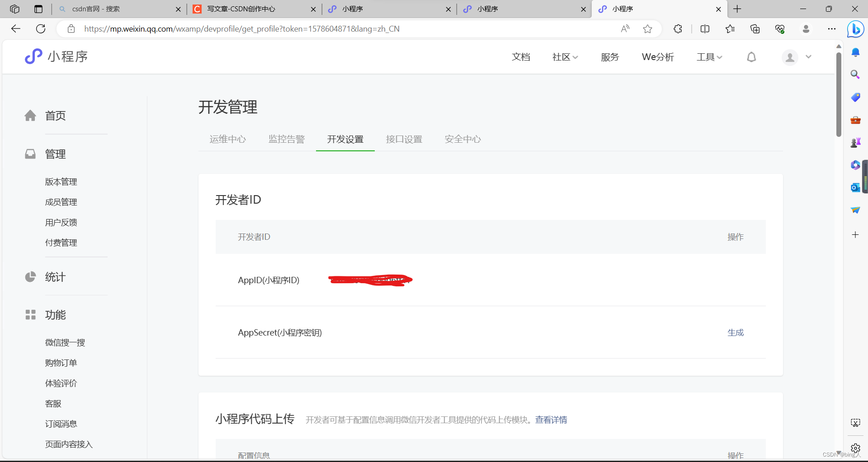Open 付费管理 in the sidebar

click(61, 243)
